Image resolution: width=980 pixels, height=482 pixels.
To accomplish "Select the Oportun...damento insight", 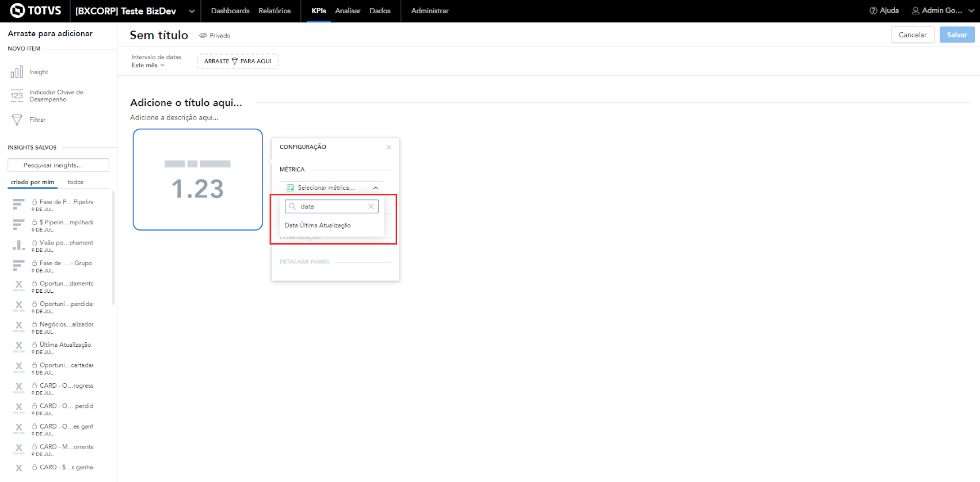I will tap(53, 286).
